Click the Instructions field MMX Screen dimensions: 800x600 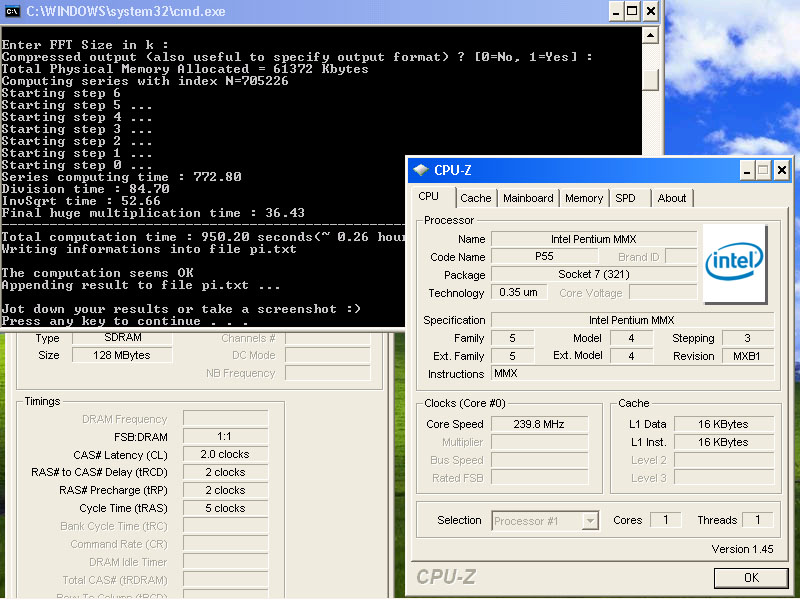(x=632, y=373)
